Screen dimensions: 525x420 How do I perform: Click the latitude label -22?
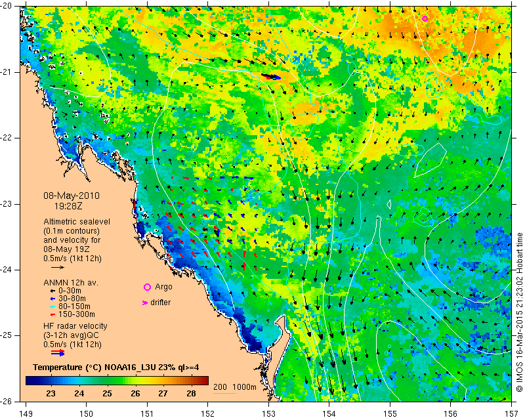tap(7, 138)
